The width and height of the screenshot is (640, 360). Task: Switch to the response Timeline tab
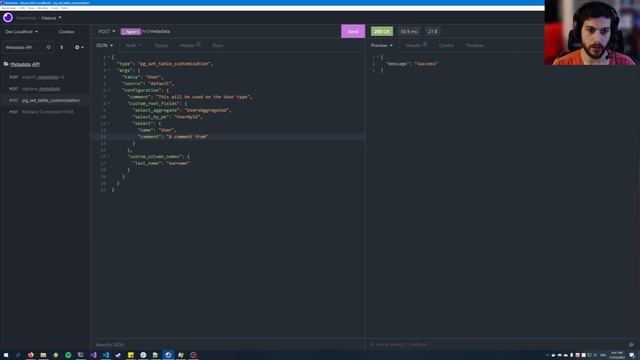coord(474,45)
